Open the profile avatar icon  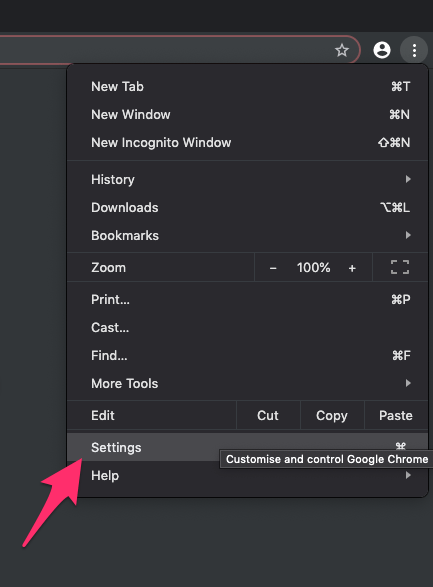(382, 50)
